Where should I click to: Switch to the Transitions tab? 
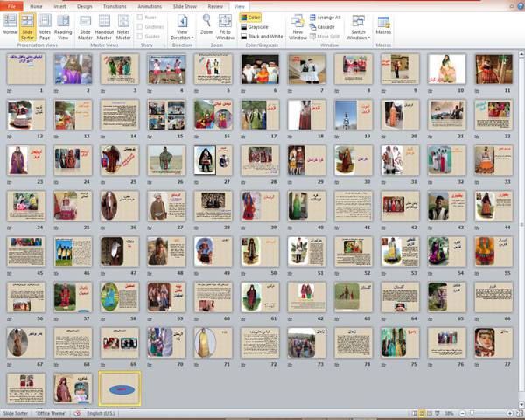[x=115, y=6]
